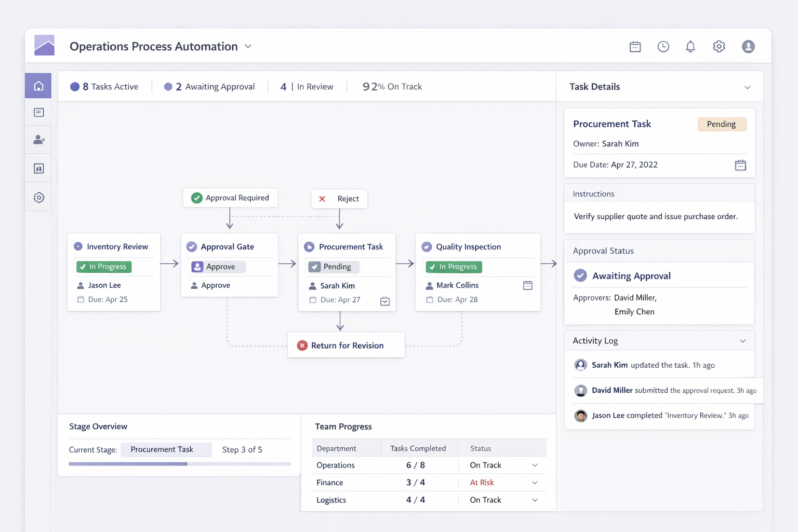Image resolution: width=798 pixels, height=532 pixels.
Task: Open the Reports sidebar icon
Action: tap(38, 168)
